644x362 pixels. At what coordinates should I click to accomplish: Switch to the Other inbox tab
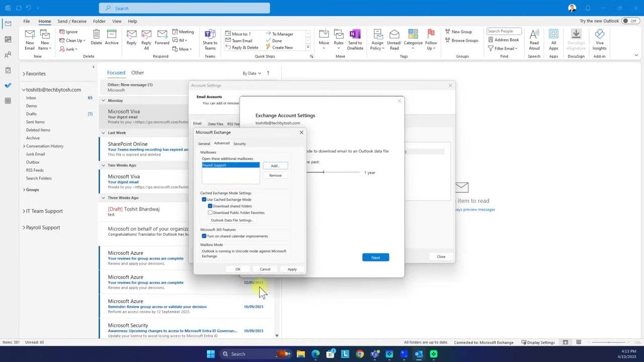click(137, 72)
